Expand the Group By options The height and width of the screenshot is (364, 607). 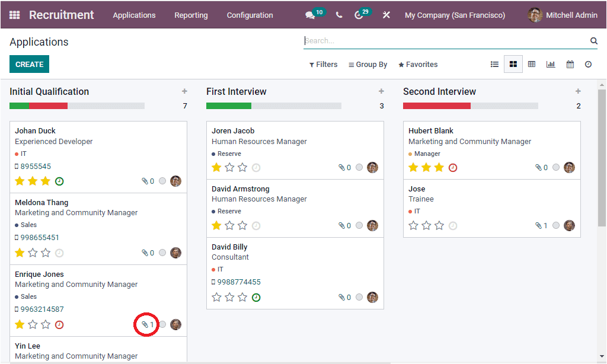point(368,64)
